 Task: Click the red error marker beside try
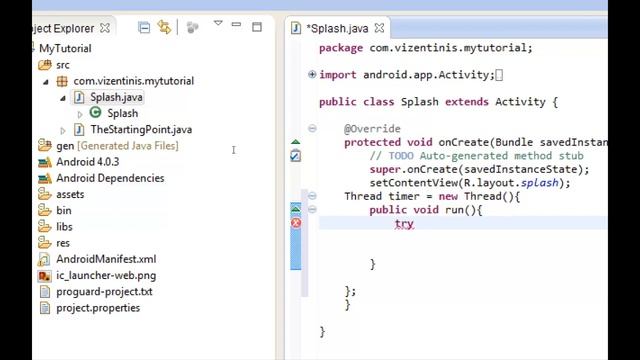pyautogui.click(x=296, y=223)
